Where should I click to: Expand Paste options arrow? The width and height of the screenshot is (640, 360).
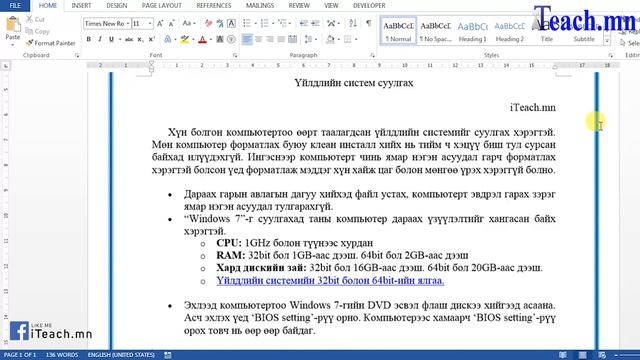pos(13,44)
